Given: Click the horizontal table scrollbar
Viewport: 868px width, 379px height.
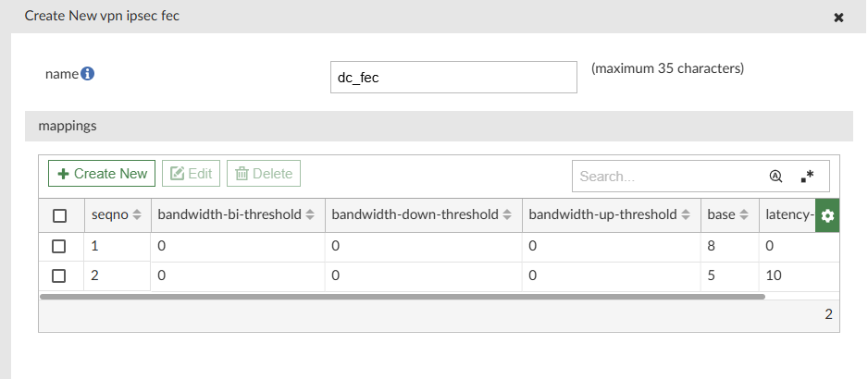Looking at the screenshot, I should click(403, 297).
